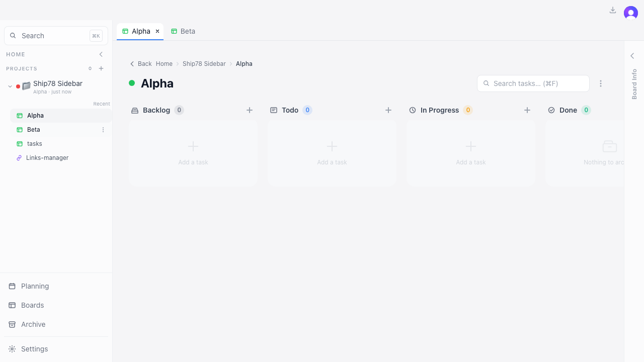Click the Board Info vertical label
Image resolution: width=644 pixels, height=362 pixels.
[634, 84]
